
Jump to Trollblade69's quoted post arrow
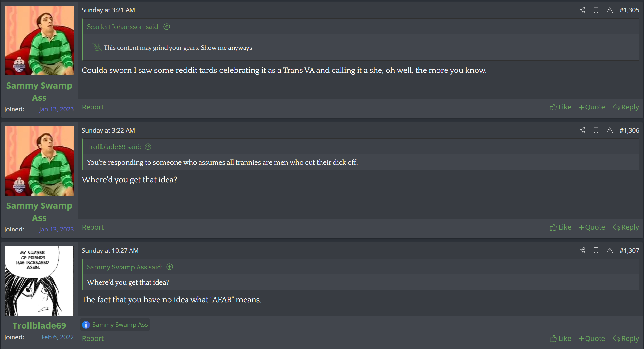pyautogui.click(x=148, y=147)
